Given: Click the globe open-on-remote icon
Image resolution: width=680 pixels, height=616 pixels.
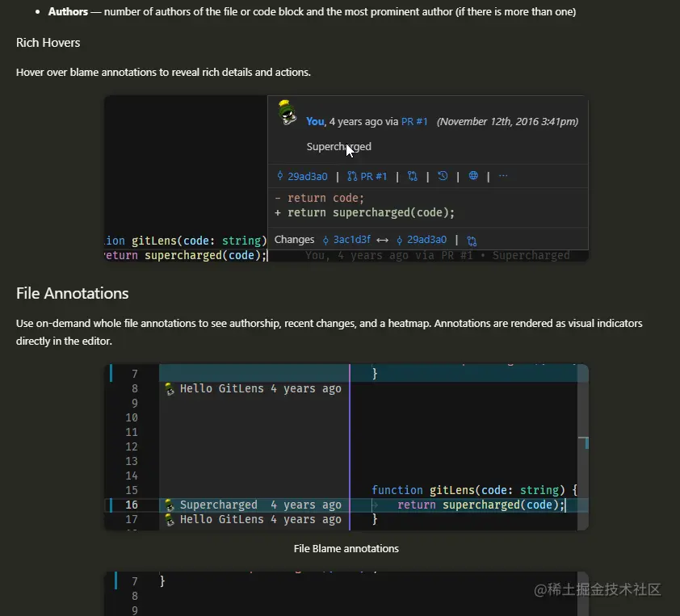Looking at the screenshot, I should coord(473,175).
